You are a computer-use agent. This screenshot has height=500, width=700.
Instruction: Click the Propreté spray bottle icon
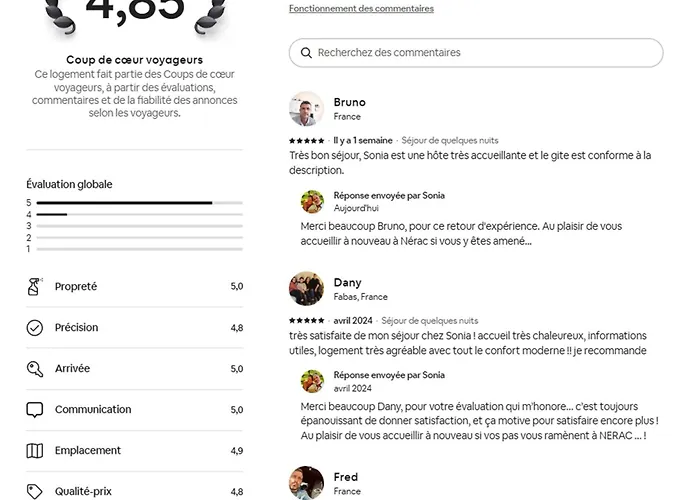[x=35, y=287]
